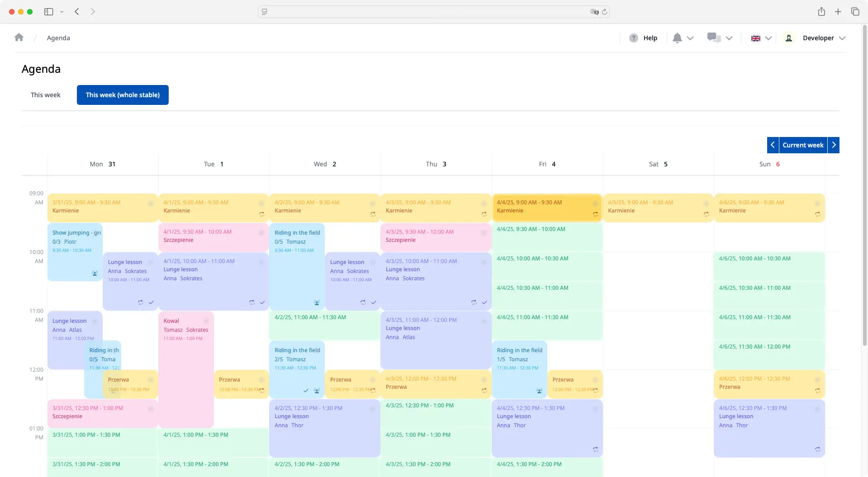This screenshot has width=868, height=477.
Task: Click the British flag language icon
Action: 755,38
